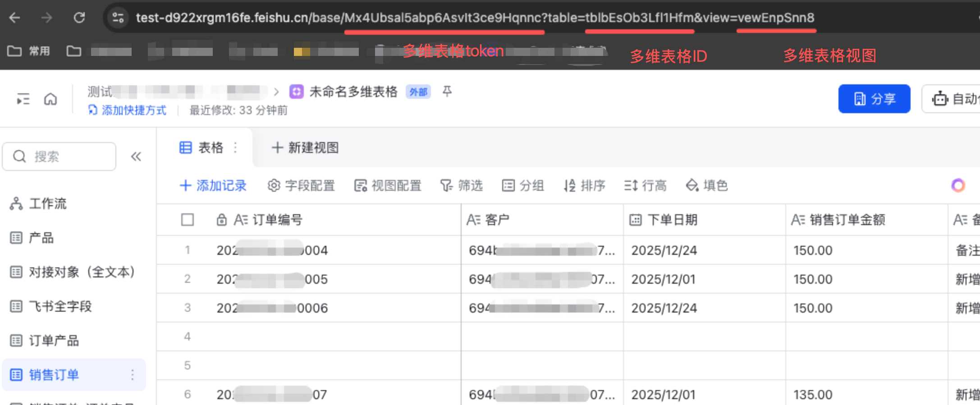
Task: Open field configuration (字段配置)
Action: click(x=301, y=185)
